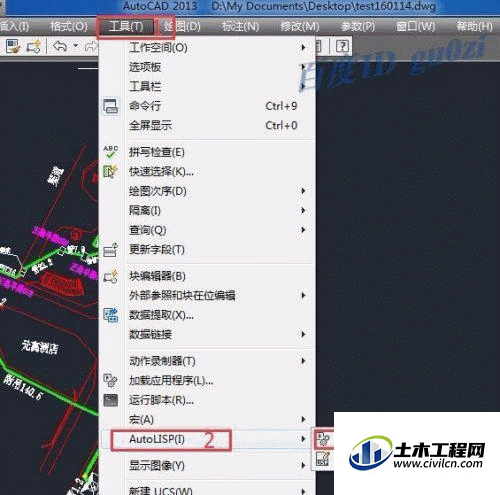
Task: Expand the 宏(A) submenu arrow
Action: pyautogui.click(x=303, y=419)
